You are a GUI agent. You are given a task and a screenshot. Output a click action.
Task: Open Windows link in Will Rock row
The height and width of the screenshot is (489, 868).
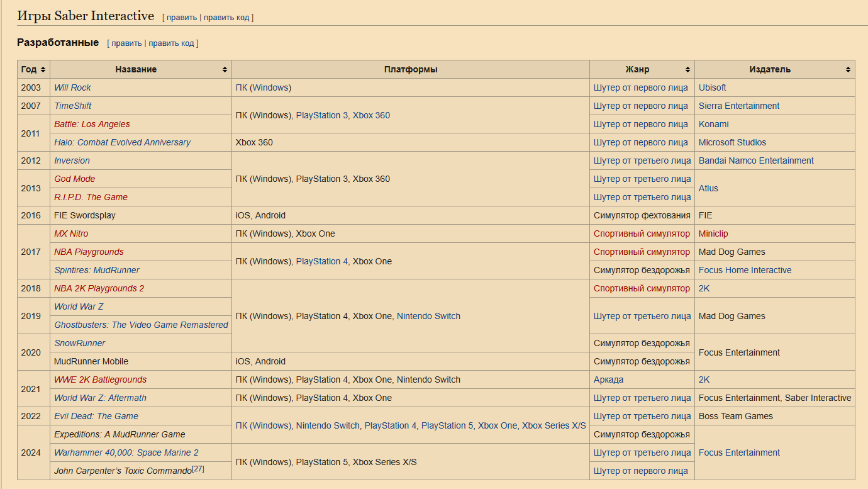[x=270, y=87]
